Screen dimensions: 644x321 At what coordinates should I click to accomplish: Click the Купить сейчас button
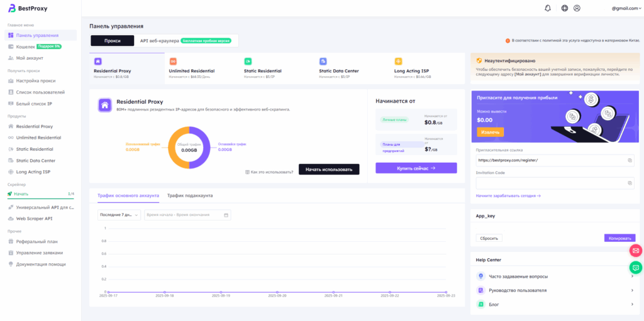click(x=416, y=168)
